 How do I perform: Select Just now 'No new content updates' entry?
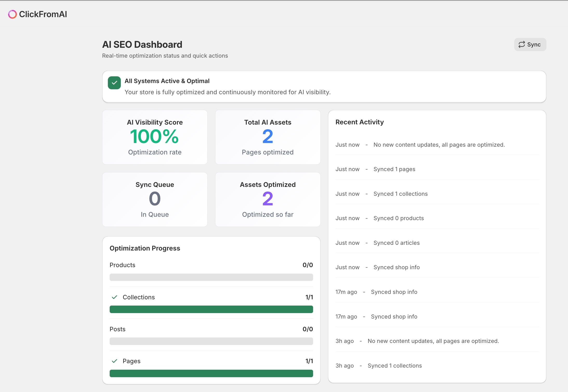pyautogui.click(x=437, y=145)
